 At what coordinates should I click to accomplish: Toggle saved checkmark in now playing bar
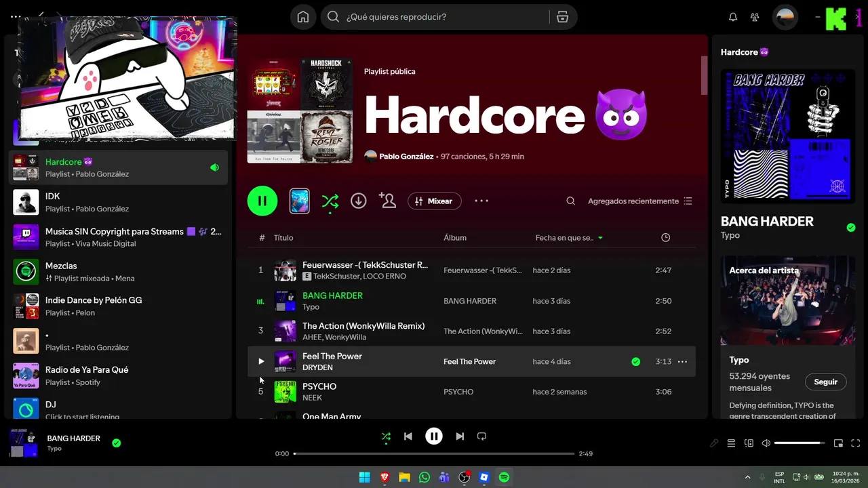(x=117, y=443)
